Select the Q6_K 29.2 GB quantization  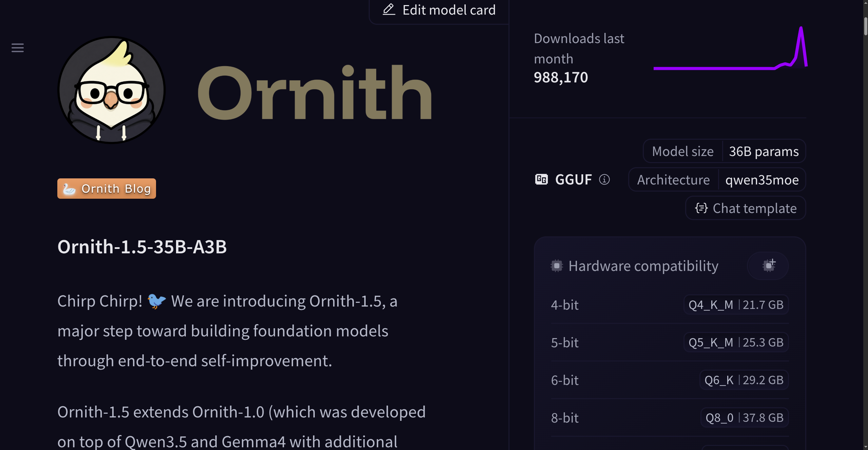[x=744, y=380]
